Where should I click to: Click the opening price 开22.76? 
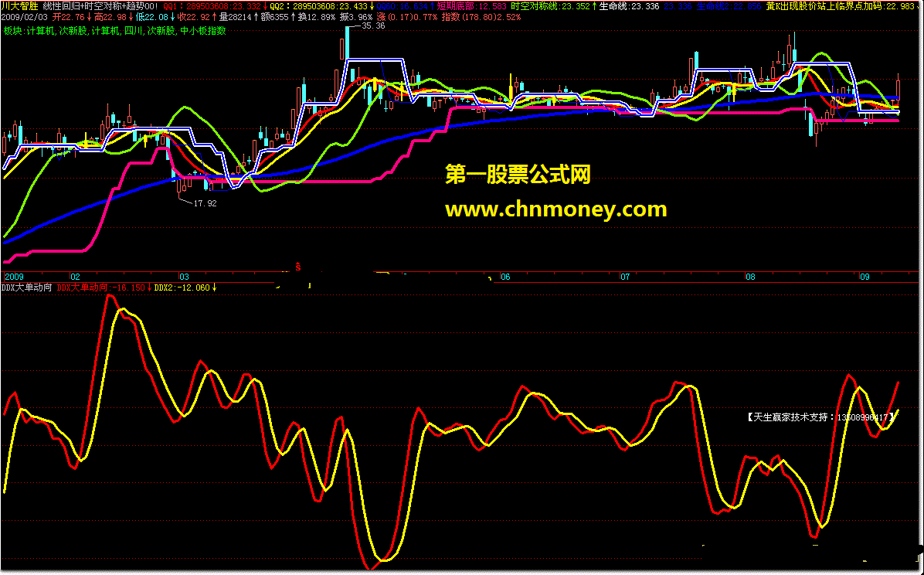[69, 18]
